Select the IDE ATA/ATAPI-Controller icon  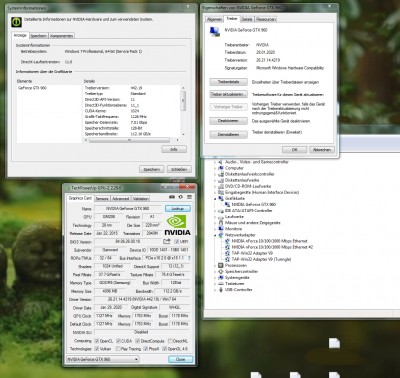pos(221,211)
